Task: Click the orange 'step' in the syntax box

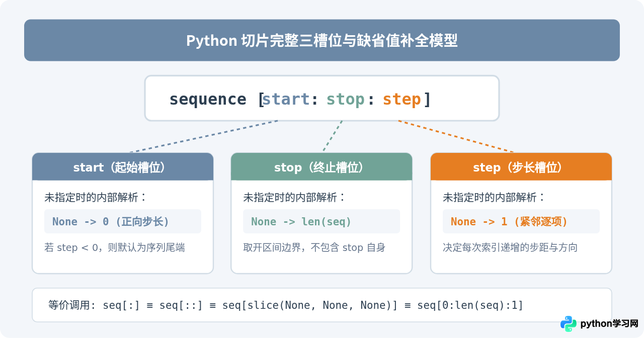Action: pyautogui.click(x=401, y=99)
